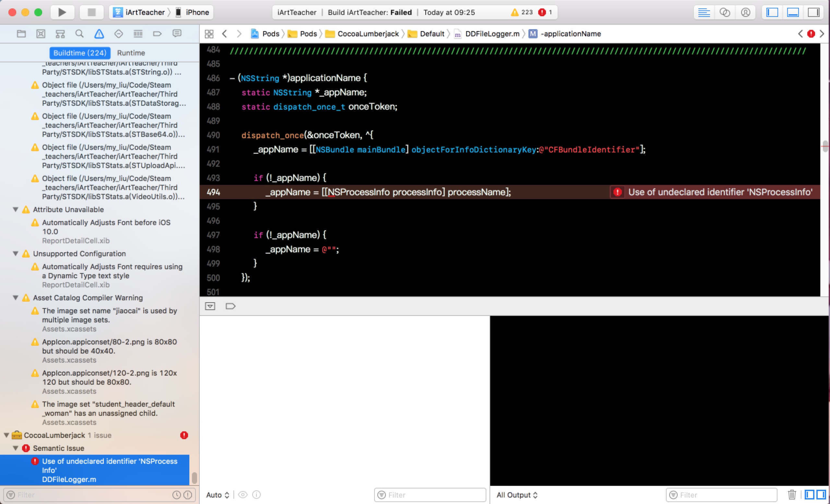Open the Breakpoint navigator
Screen dimensions: 830x504
(157, 34)
